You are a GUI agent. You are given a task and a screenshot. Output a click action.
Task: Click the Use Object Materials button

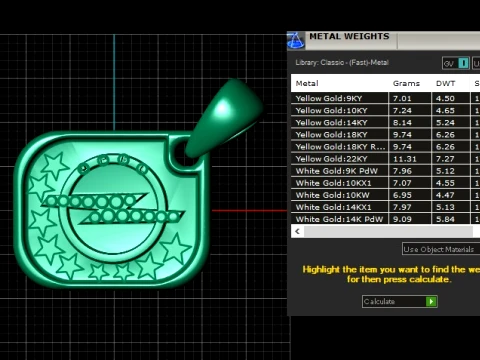click(441, 249)
